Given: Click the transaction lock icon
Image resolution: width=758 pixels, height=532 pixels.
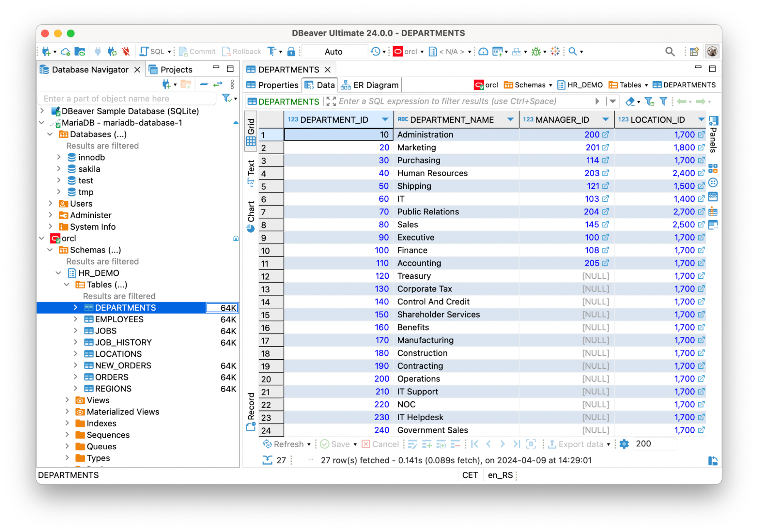Looking at the screenshot, I should [291, 52].
